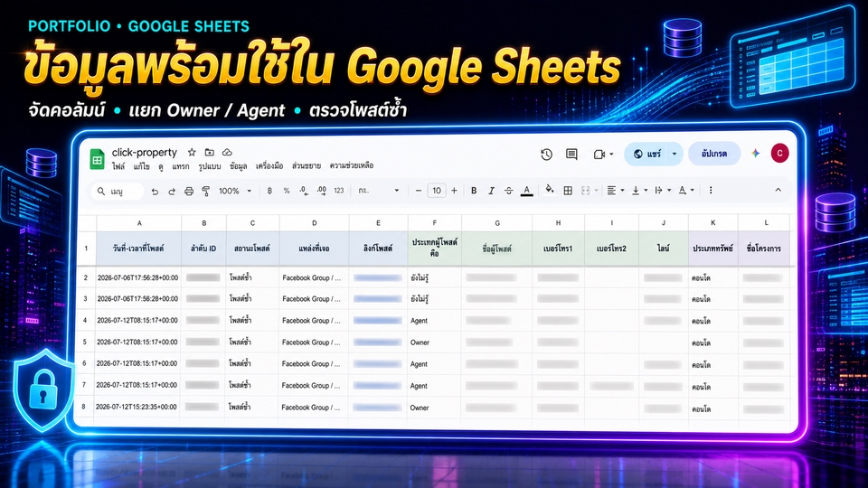Select the Owner cell in row 5

434,342
